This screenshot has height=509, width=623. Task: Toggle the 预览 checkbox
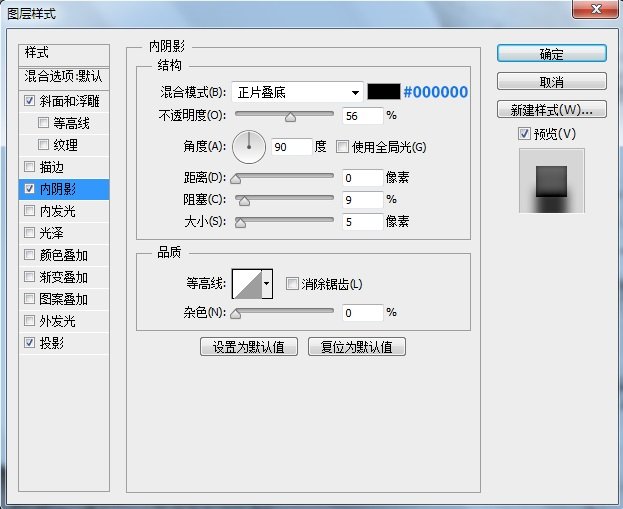pos(524,134)
